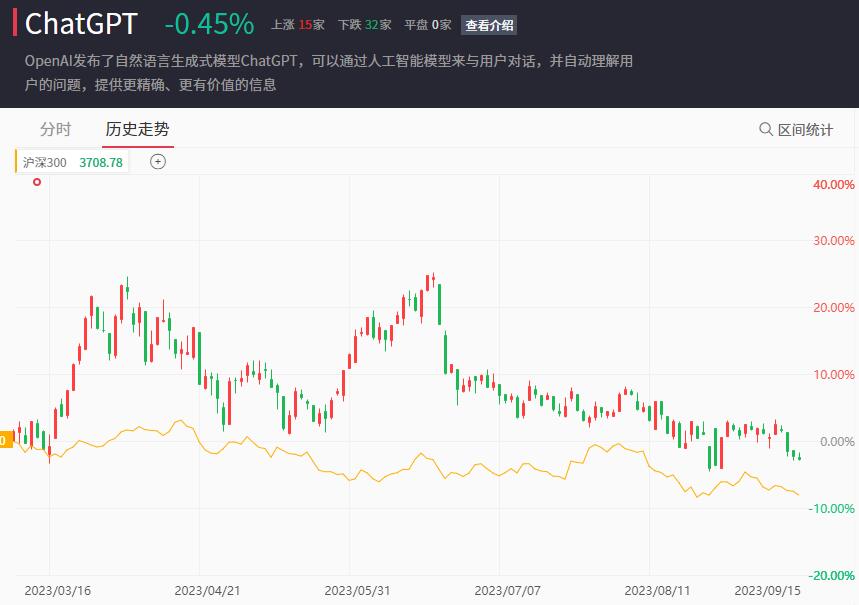The height and width of the screenshot is (605, 859).
Task: Click the 3708.78 index value
Action: pos(101,163)
